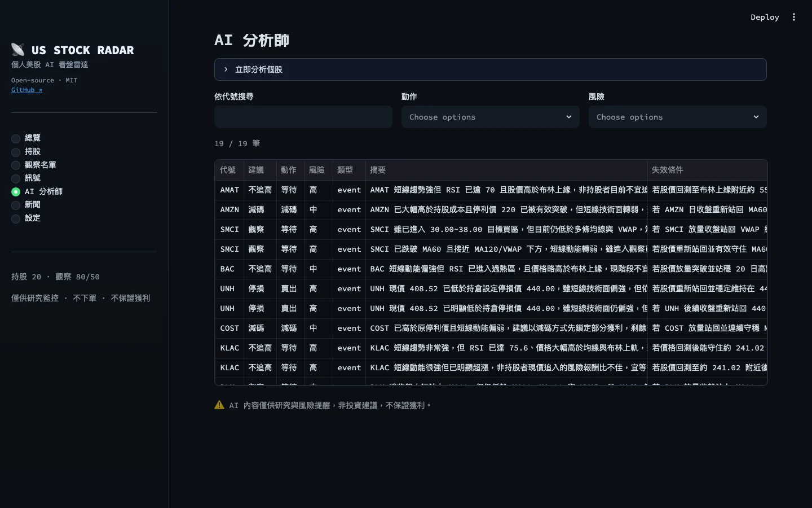Select the AI 分析師 radio option

click(37, 191)
